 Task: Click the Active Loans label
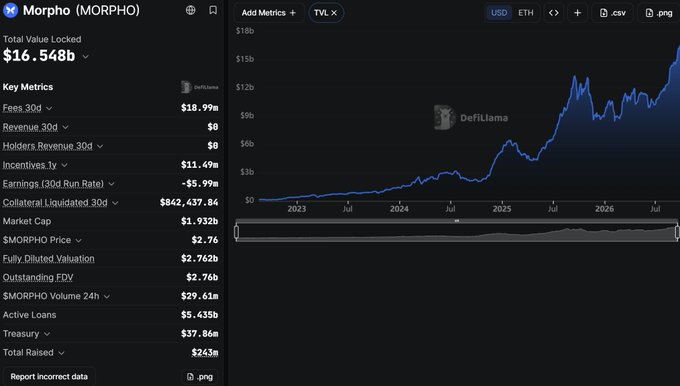(29, 315)
